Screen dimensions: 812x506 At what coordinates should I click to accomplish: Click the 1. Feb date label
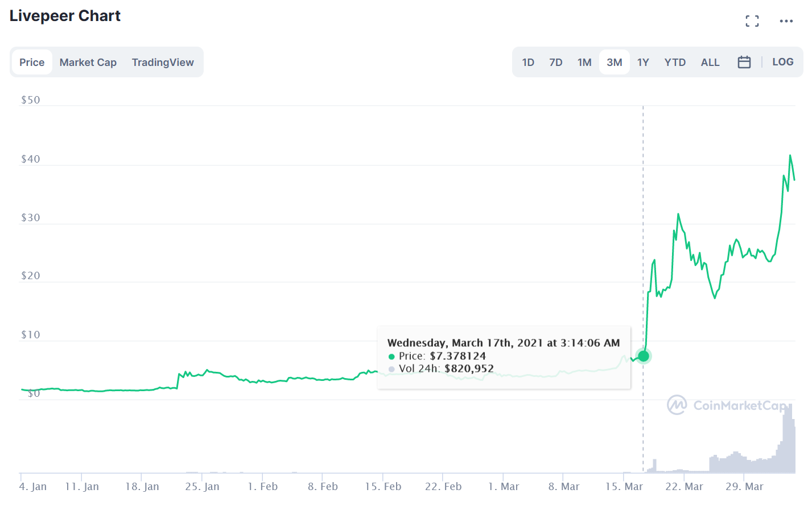click(263, 487)
